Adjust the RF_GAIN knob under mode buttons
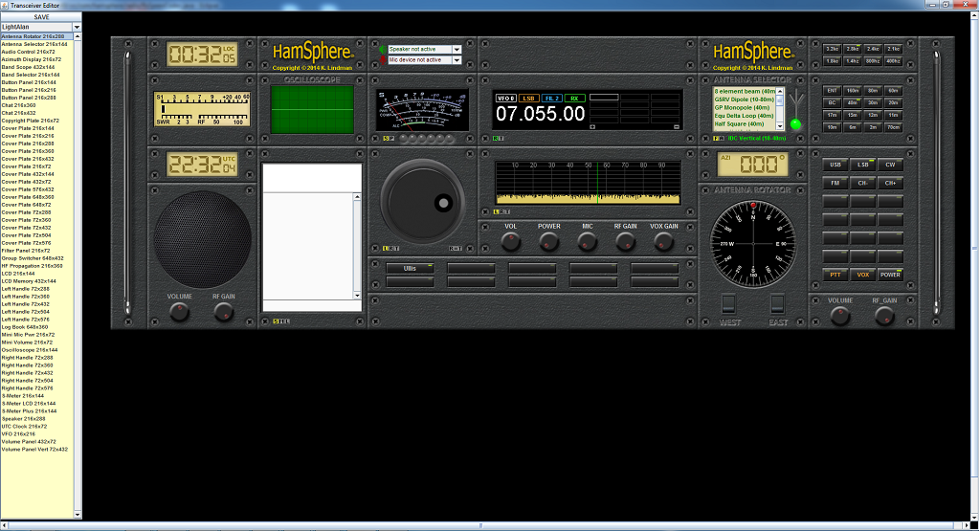 [x=884, y=316]
